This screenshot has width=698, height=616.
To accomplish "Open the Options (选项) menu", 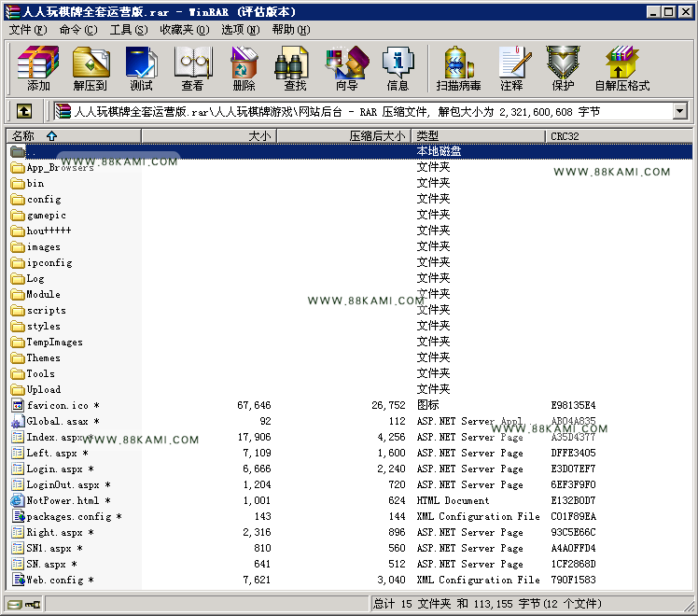I will point(241,30).
